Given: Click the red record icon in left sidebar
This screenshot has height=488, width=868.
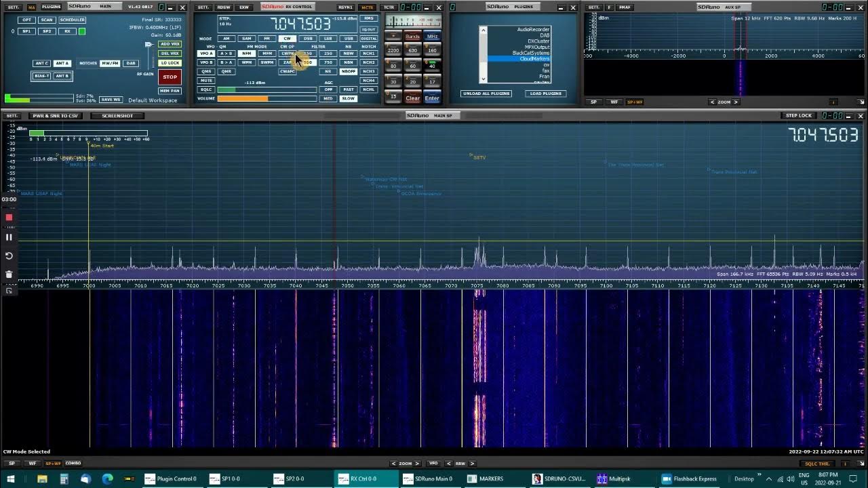Looking at the screenshot, I should [x=9, y=218].
